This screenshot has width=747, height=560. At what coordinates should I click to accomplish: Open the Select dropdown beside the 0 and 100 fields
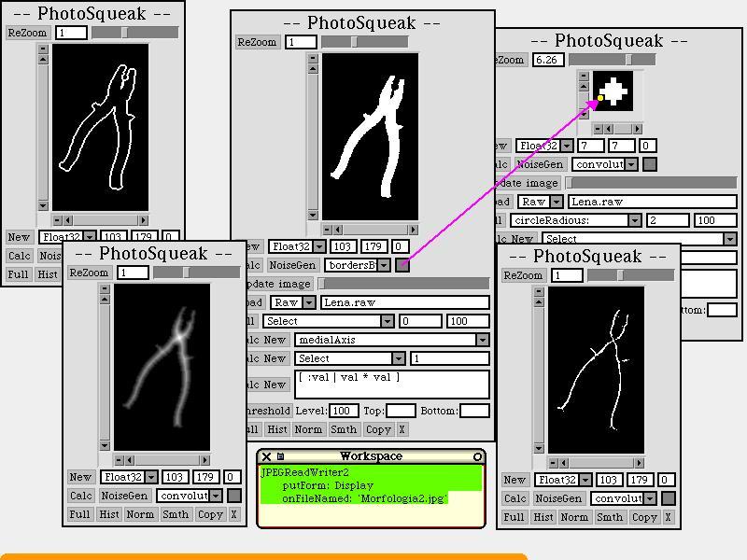(388, 321)
